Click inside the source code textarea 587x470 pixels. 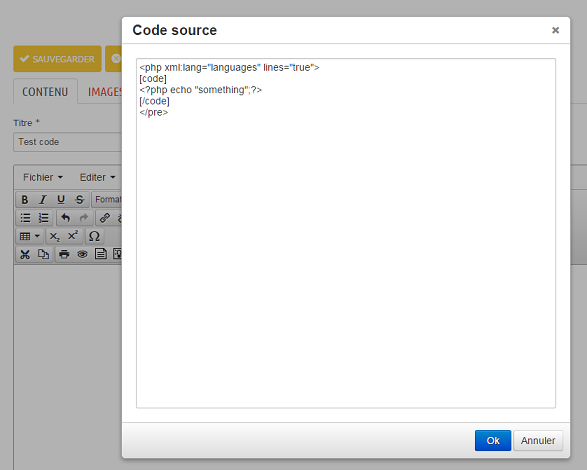pos(346,233)
